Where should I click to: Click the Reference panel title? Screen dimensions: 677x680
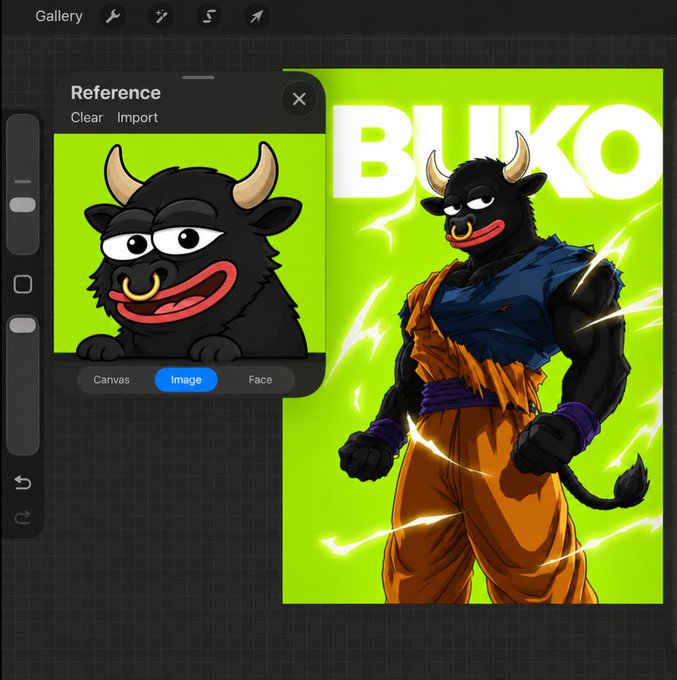coord(116,93)
